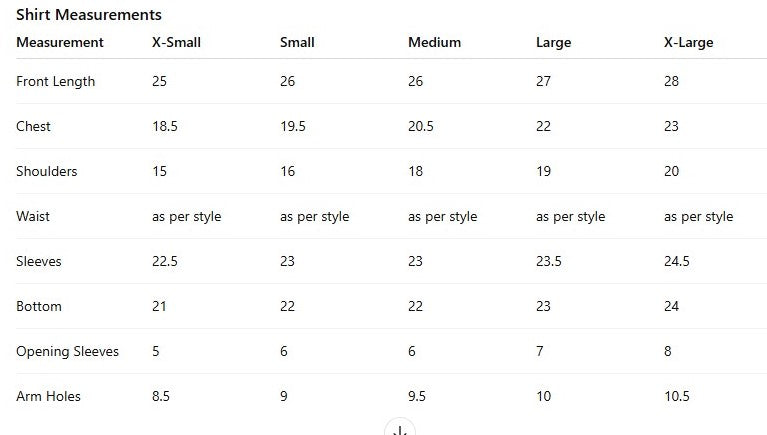
Task: Select the Front Length row label
Action: tap(56, 81)
